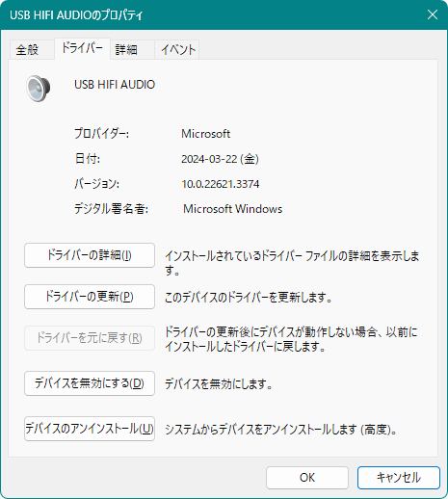Open the イベント tab
The width and height of the screenshot is (448, 499).
(x=177, y=50)
